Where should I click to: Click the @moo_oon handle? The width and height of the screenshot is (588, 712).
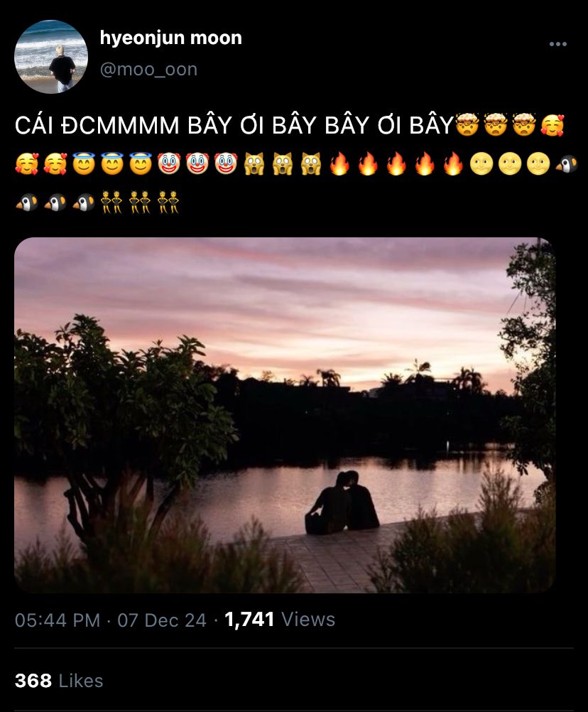(148, 70)
